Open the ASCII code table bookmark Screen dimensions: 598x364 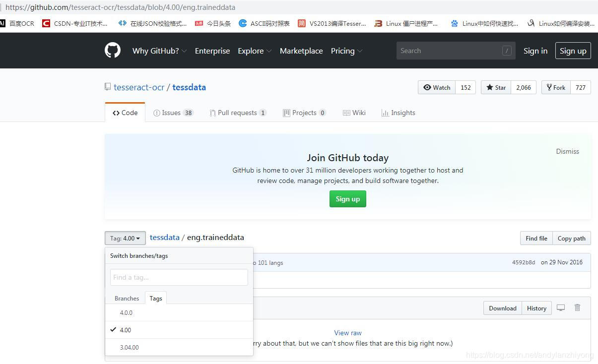click(x=265, y=23)
